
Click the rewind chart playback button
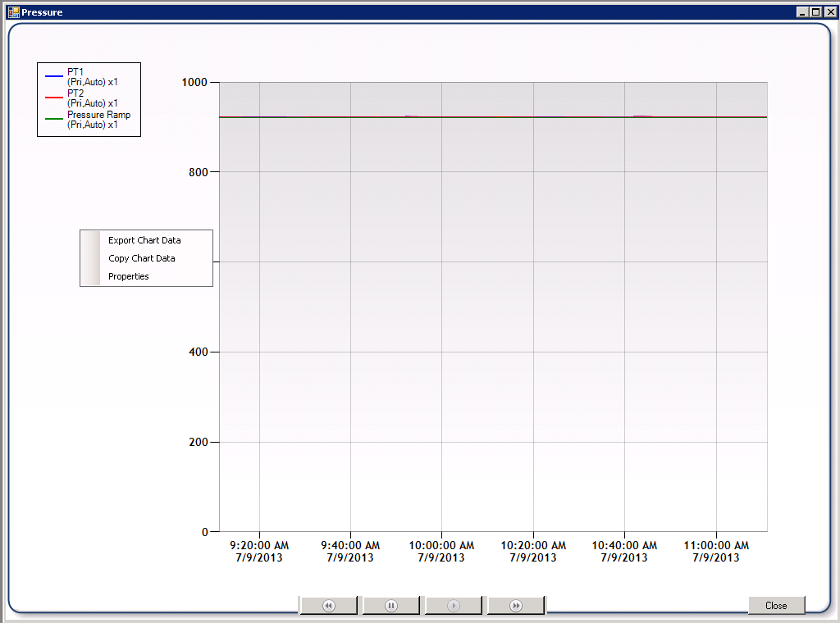(x=328, y=606)
